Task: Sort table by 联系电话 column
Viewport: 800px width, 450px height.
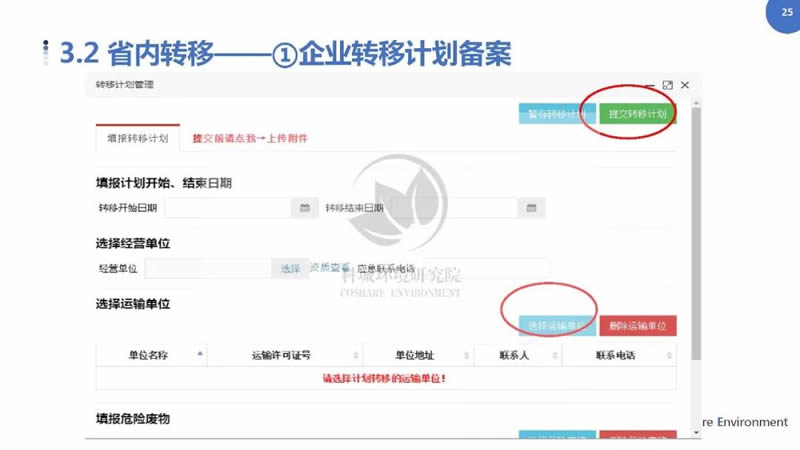Action: (x=664, y=355)
